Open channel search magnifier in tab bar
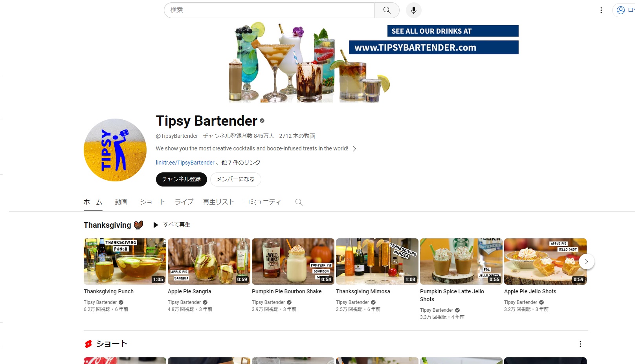 point(299,202)
